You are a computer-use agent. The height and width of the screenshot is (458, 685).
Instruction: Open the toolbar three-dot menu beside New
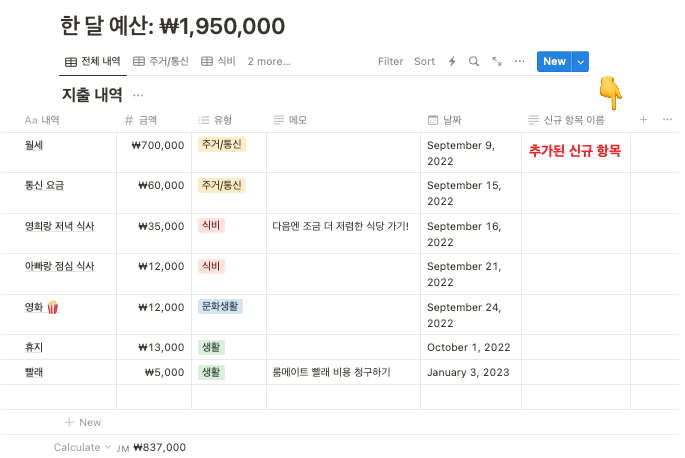pyautogui.click(x=519, y=61)
